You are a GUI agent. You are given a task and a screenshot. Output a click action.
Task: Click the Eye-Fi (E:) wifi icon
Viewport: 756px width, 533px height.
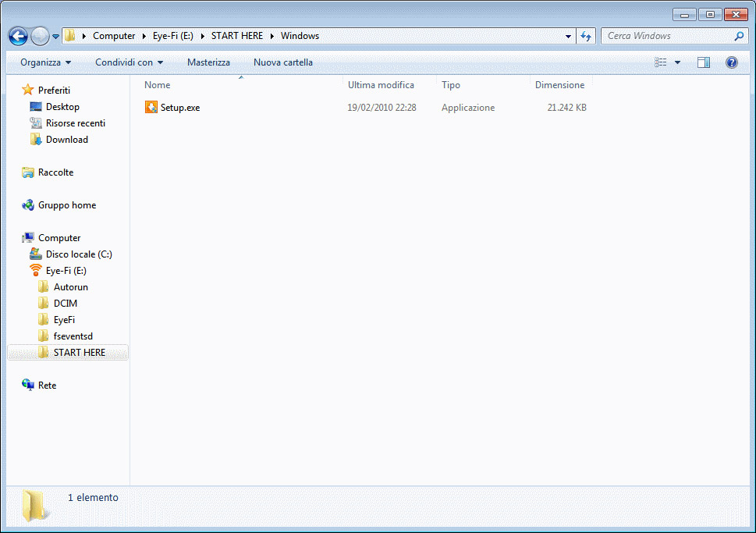point(36,270)
